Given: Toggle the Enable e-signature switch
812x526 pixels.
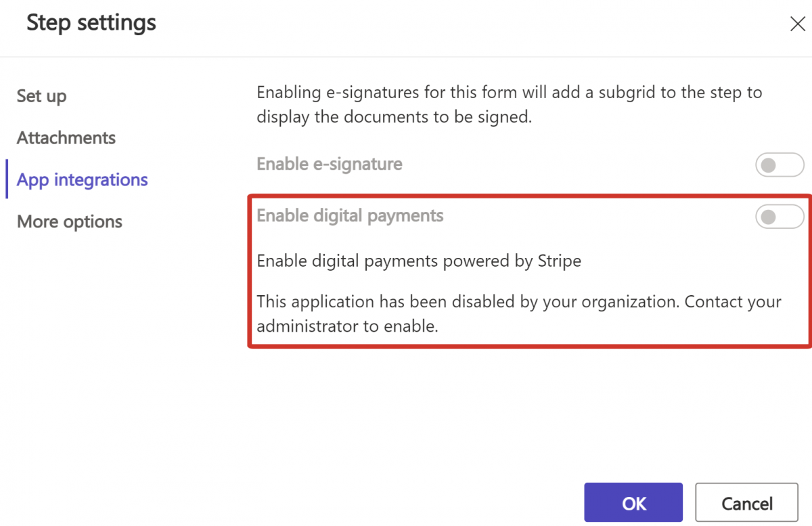Looking at the screenshot, I should tap(780, 165).
